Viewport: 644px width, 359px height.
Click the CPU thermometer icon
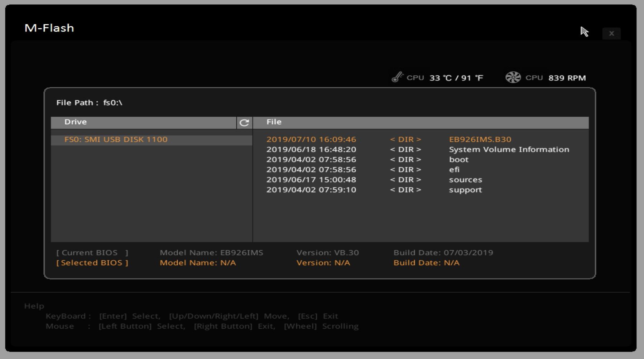(x=397, y=77)
